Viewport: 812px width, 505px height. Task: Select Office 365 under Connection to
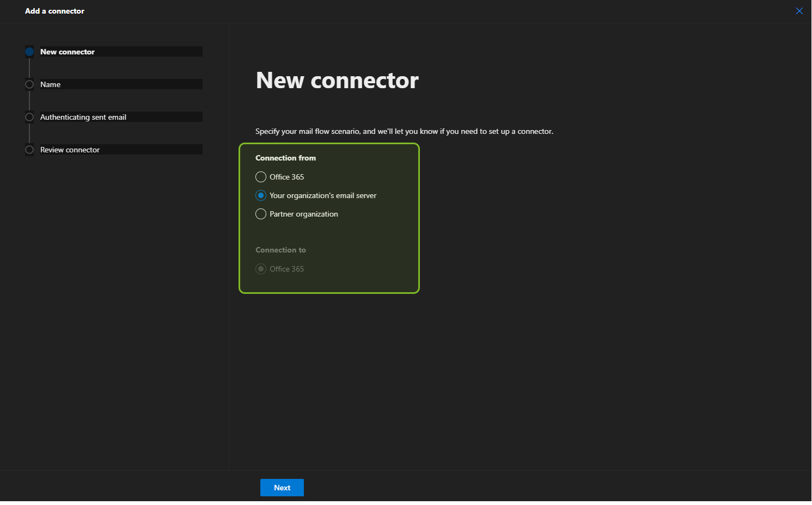(x=261, y=269)
